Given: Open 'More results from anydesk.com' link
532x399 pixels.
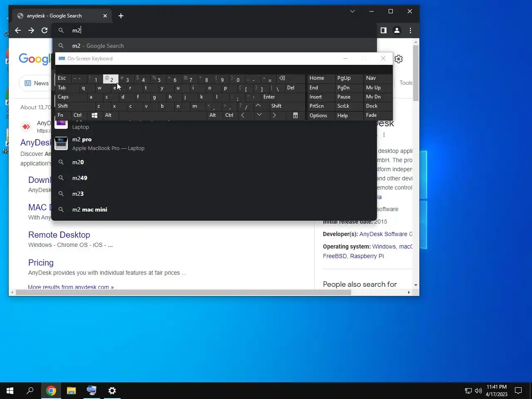Looking at the screenshot, I should (71, 287).
